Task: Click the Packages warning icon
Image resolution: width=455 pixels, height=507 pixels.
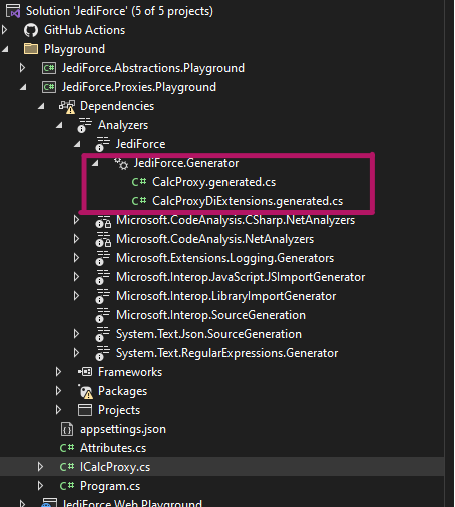Action: pyautogui.click(x=85, y=392)
